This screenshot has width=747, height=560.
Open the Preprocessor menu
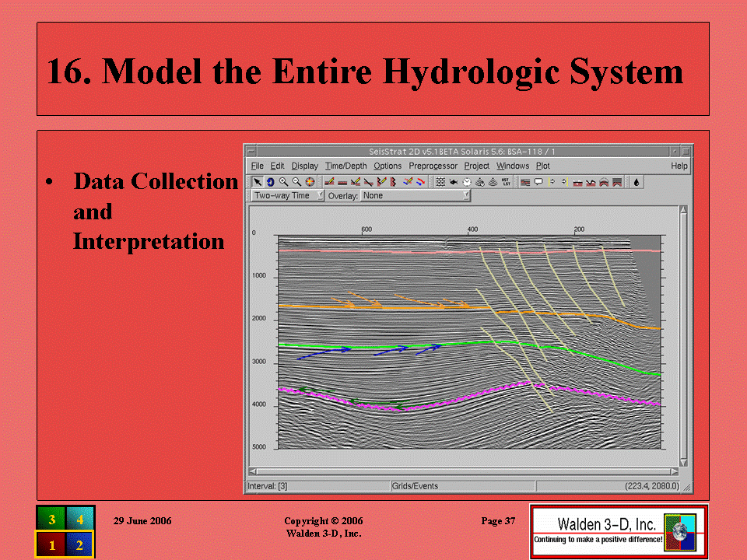[433, 166]
